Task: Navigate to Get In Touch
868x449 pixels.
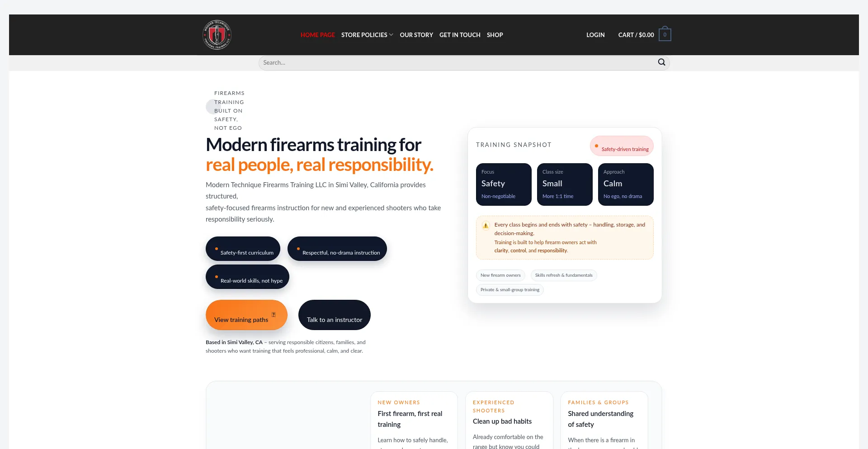Action: [460, 35]
